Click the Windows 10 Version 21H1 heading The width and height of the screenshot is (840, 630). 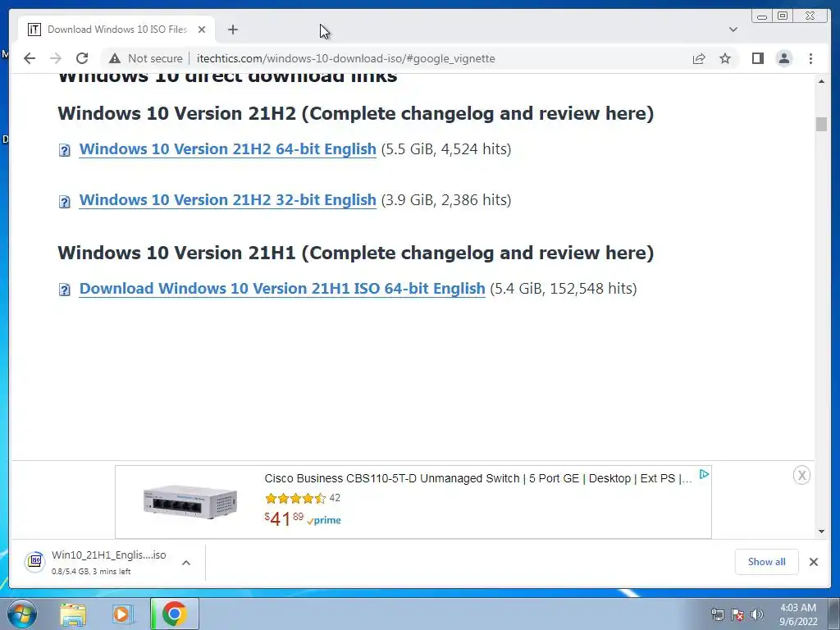pyautogui.click(x=356, y=253)
